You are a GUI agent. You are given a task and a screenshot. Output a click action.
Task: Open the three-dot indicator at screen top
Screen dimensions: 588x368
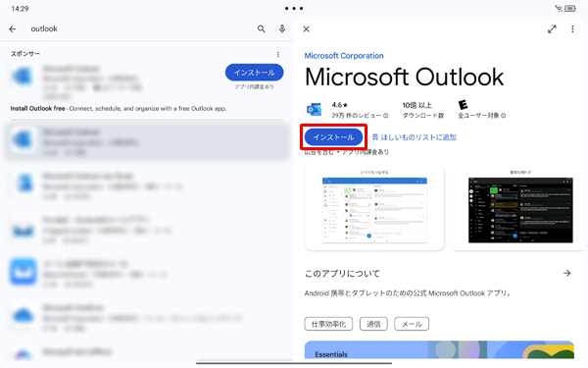294,8
